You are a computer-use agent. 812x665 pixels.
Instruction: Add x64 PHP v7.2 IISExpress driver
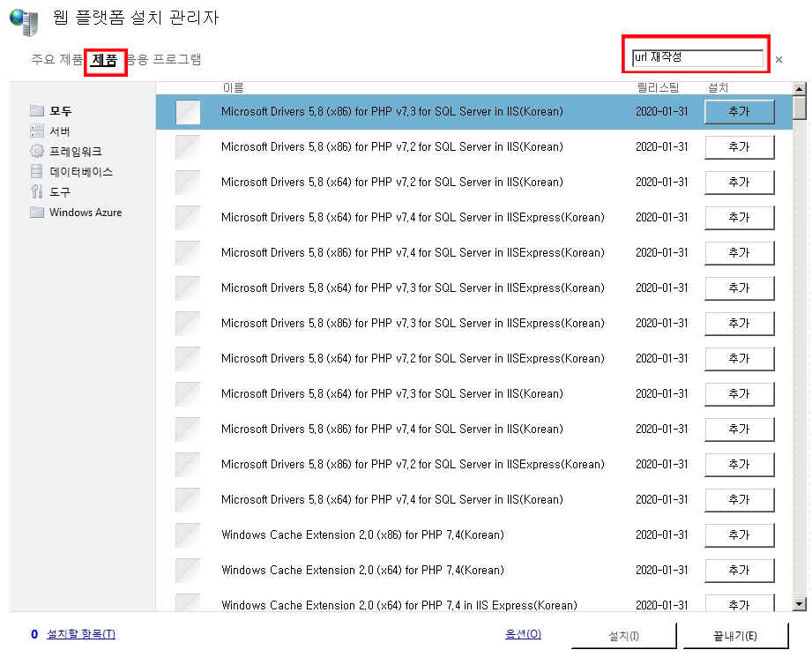(740, 358)
